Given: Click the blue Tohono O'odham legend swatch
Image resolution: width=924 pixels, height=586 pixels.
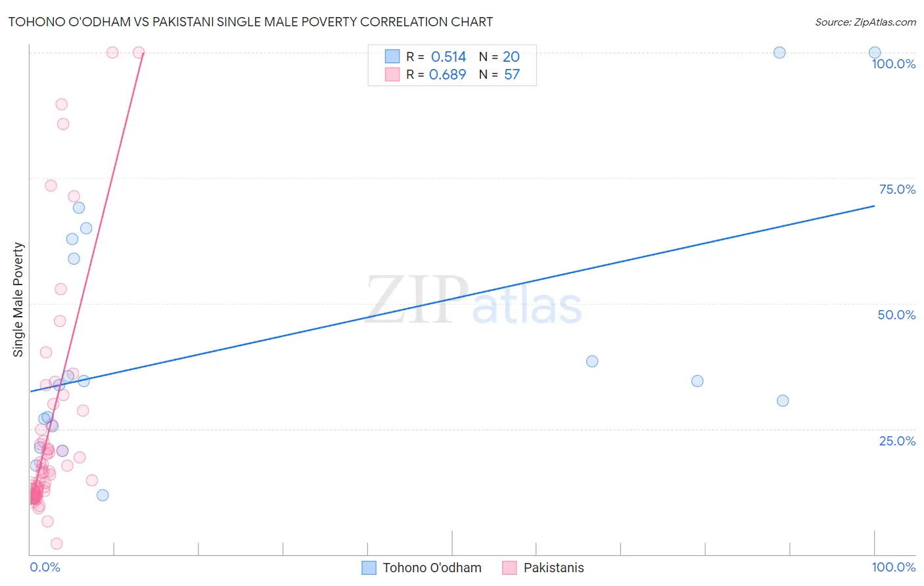Looking at the screenshot, I should 369,568.
